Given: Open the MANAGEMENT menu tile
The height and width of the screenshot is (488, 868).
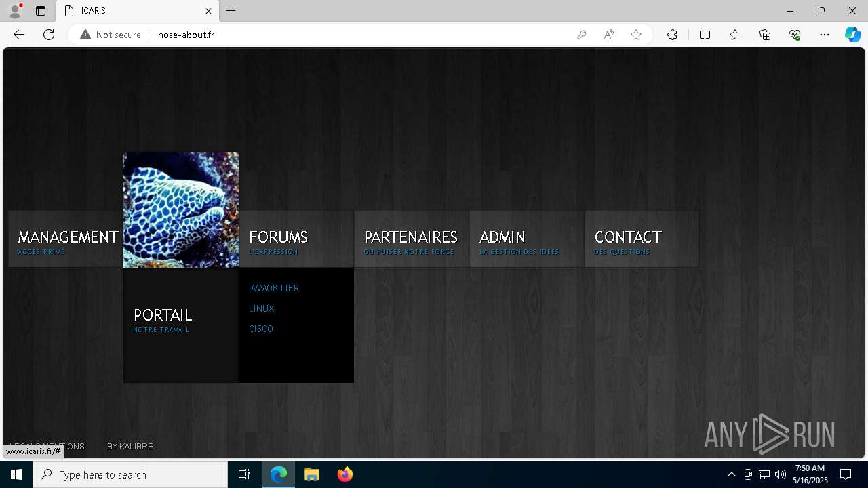Looking at the screenshot, I should [66, 239].
